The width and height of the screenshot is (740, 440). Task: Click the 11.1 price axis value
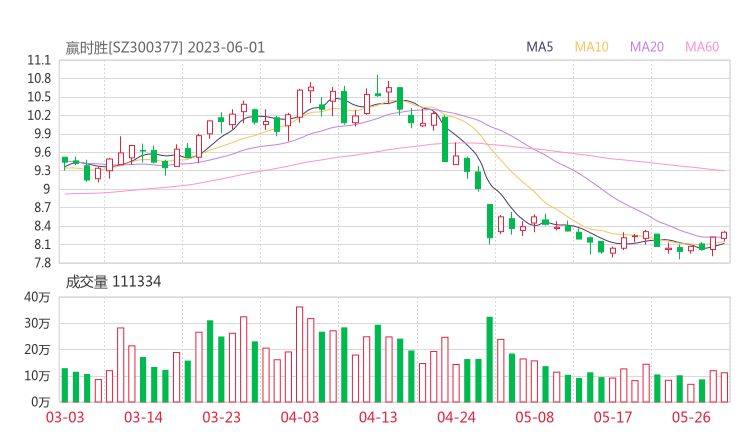[x=39, y=60]
